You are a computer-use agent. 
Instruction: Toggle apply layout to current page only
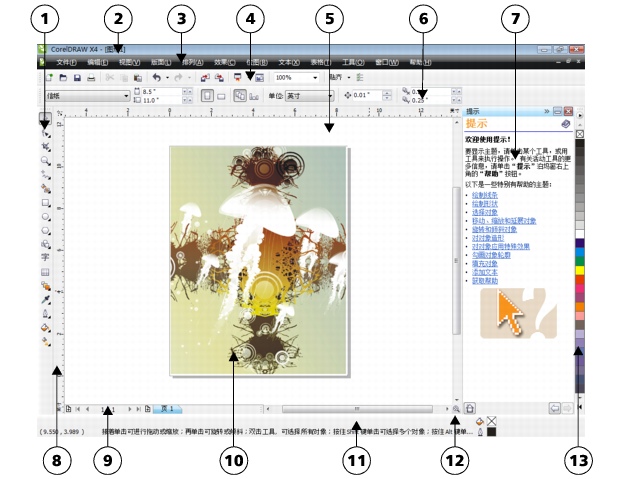(x=254, y=96)
